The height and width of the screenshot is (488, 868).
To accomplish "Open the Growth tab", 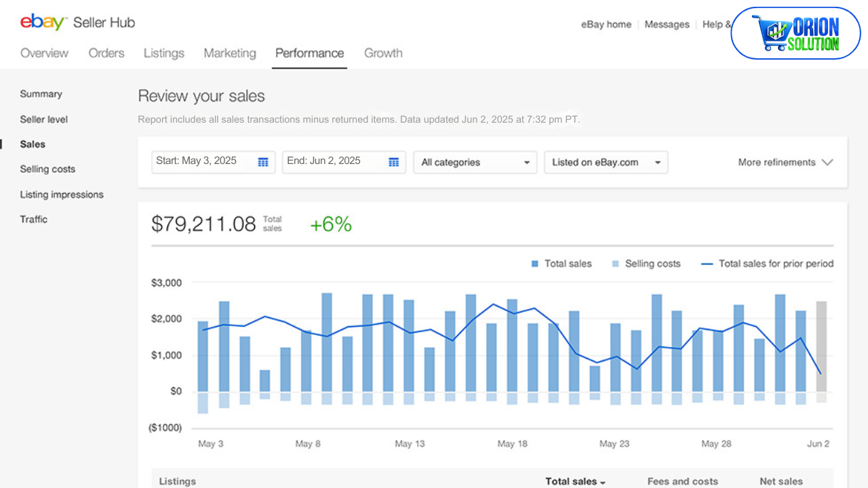I will (383, 53).
